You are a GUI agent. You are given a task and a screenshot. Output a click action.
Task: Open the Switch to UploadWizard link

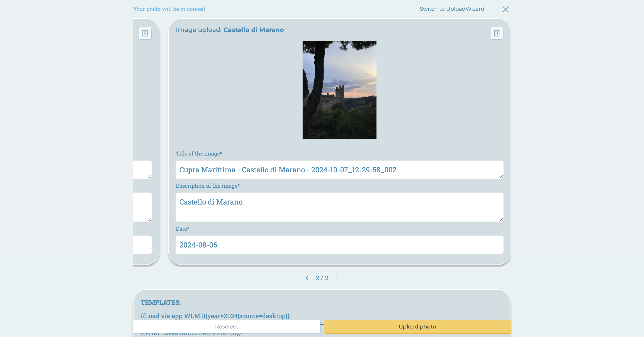coord(452,9)
